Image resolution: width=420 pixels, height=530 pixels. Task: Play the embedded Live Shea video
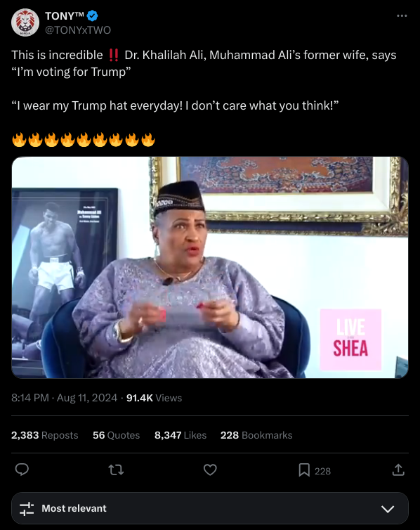[210, 267]
